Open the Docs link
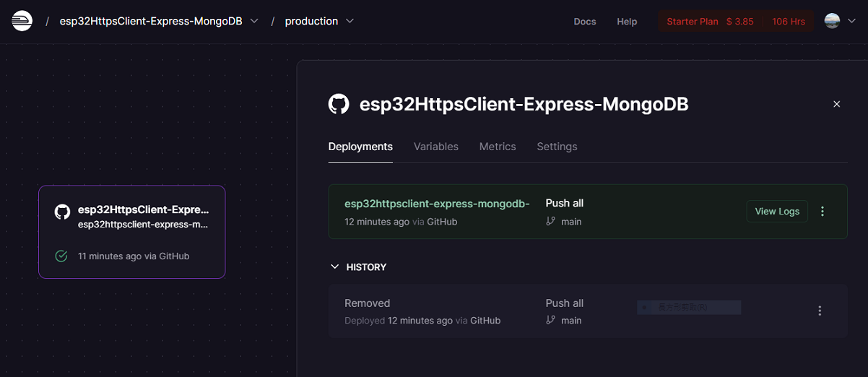The height and width of the screenshot is (377, 868). pyautogui.click(x=585, y=22)
